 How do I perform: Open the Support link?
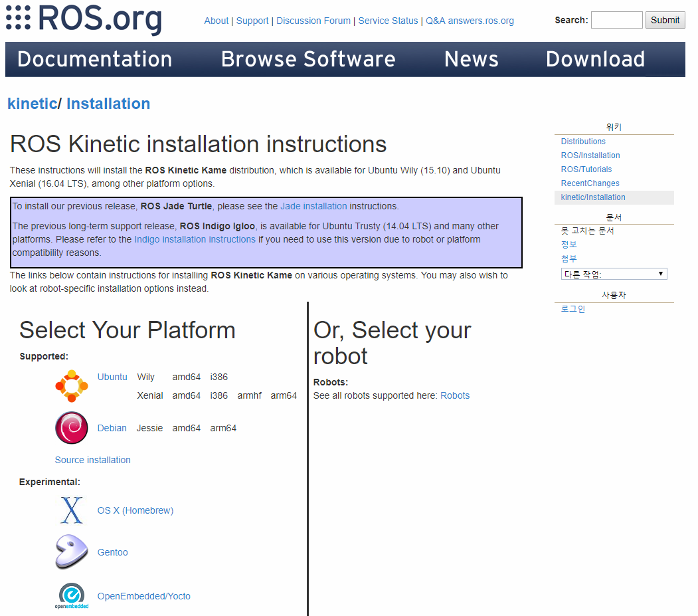click(x=252, y=21)
